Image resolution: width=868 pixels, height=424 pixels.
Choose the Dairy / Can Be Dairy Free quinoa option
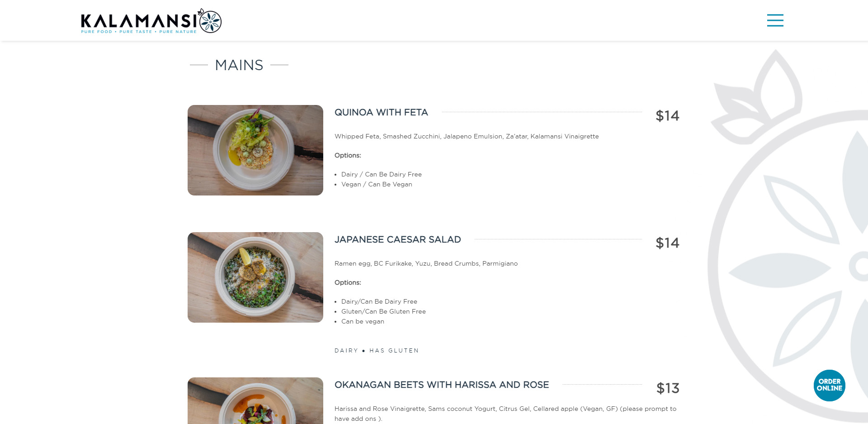(x=381, y=174)
